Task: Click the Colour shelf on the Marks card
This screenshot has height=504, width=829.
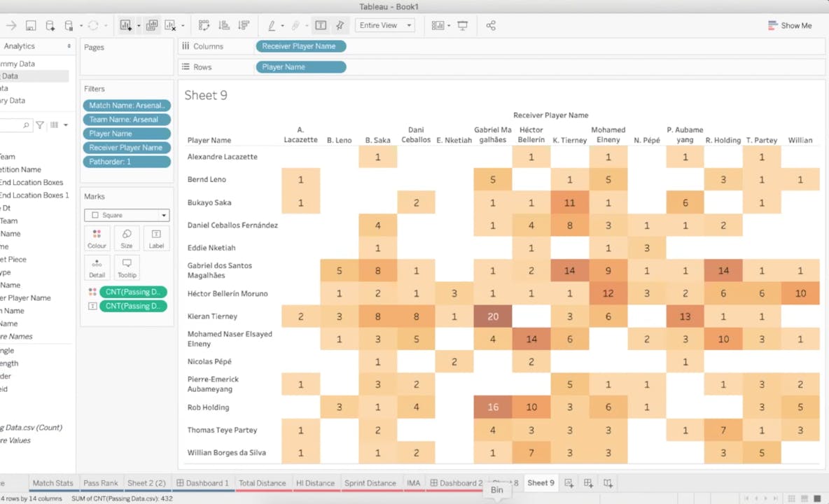Action: coord(97,241)
